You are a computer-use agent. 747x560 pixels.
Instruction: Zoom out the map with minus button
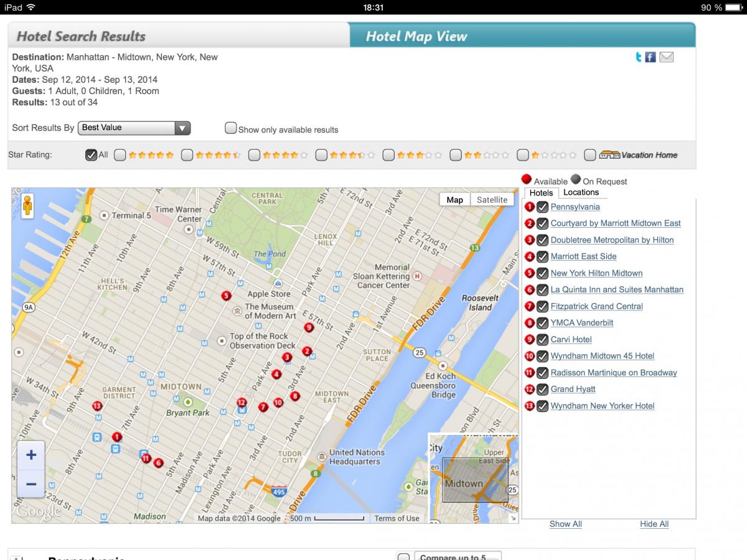[31, 483]
